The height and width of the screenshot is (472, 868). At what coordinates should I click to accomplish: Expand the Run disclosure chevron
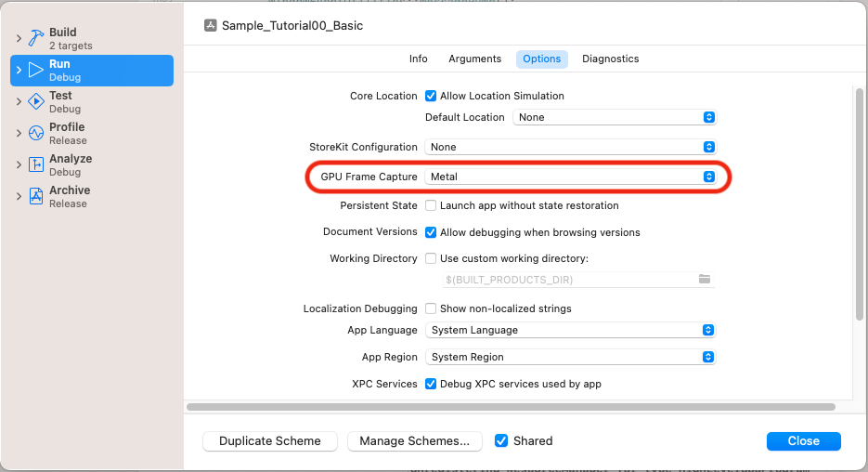point(19,70)
